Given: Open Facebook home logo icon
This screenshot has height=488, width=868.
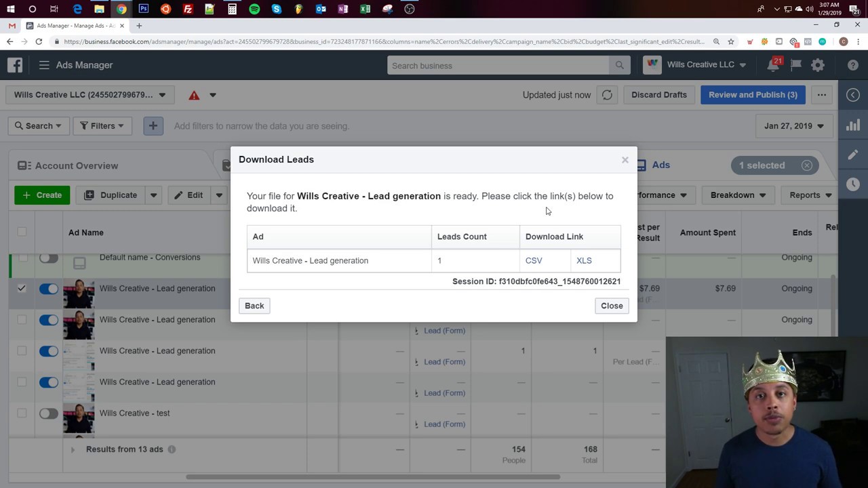Looking at the screenshot, I should pos(15,65).
